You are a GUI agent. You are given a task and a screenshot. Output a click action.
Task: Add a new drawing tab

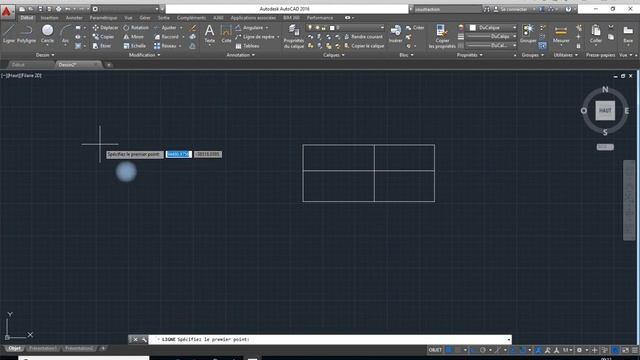(x=109, y=64)
